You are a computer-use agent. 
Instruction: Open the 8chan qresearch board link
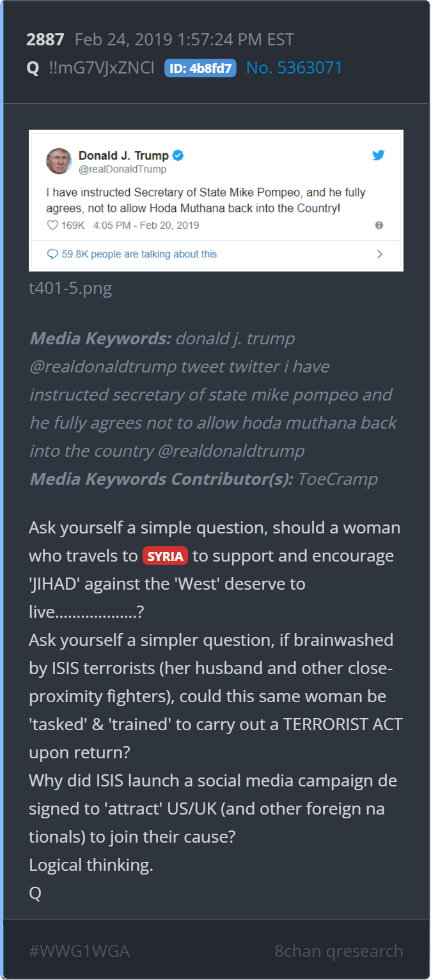pos(339,951)
